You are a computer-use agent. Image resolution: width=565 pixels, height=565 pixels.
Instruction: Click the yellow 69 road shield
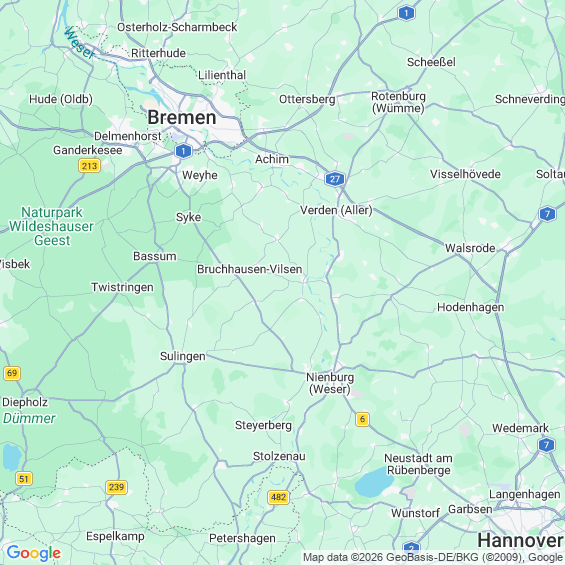pyautogui.click(x=12, y=373)
